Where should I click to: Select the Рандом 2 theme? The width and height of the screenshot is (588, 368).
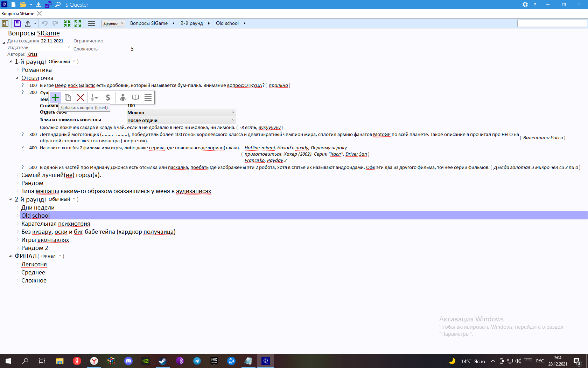click(35, 248)
